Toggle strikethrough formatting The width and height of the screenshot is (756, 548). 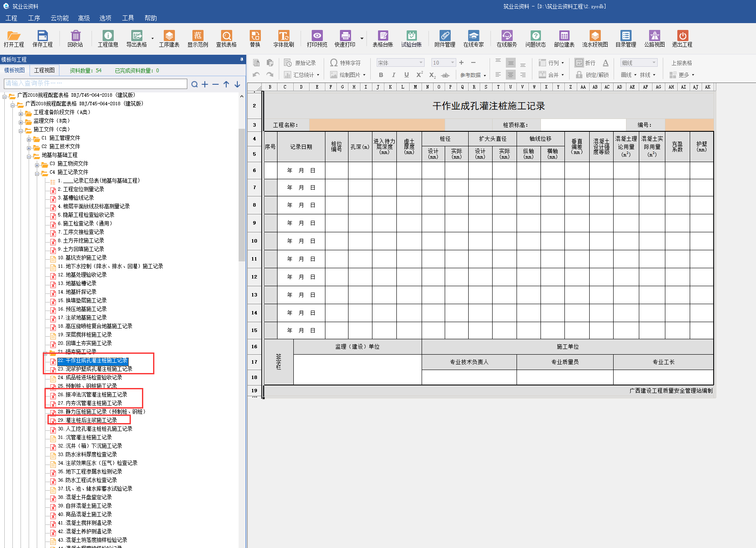(445, 75)
